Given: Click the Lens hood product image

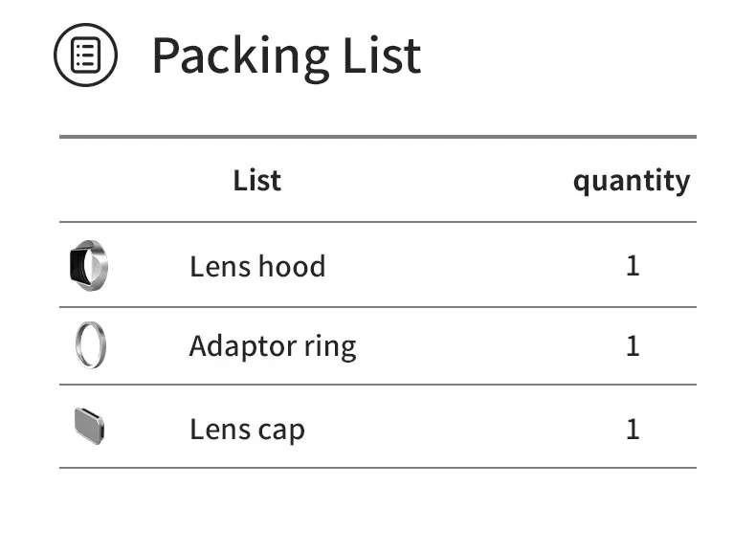Looking at the screenshot, I should [89, 265].
